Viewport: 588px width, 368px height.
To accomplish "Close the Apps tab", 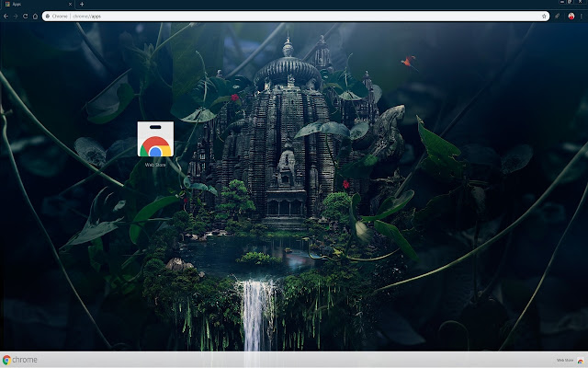I will pos(70,4).
